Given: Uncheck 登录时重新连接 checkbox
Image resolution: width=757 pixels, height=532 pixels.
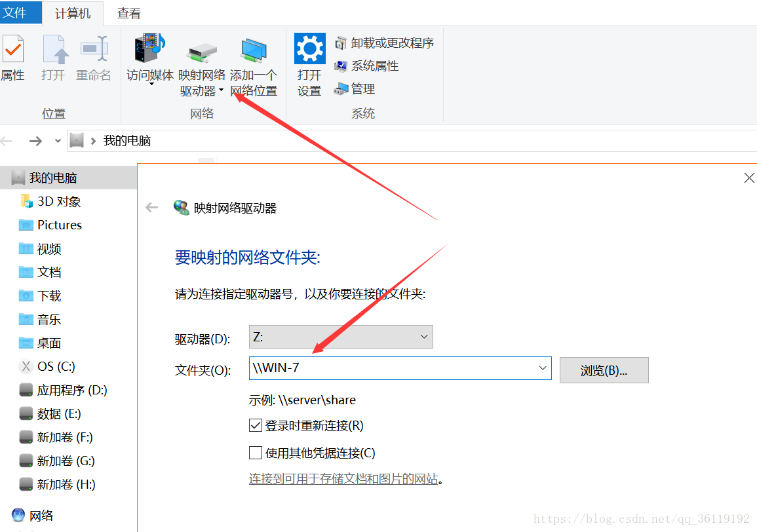Looking at the screenshot, I should coord(256,425).
